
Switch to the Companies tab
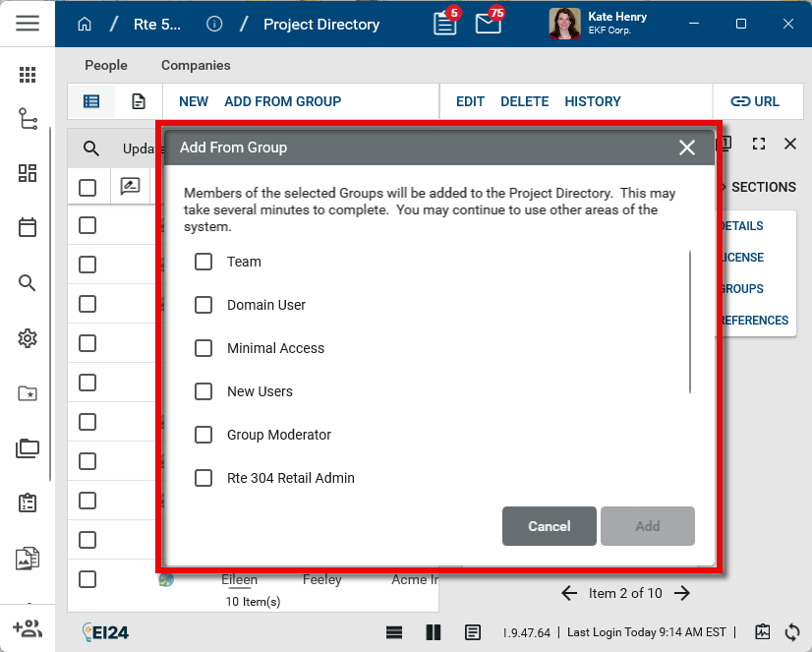pyautogui.click(x=196, y=65)
